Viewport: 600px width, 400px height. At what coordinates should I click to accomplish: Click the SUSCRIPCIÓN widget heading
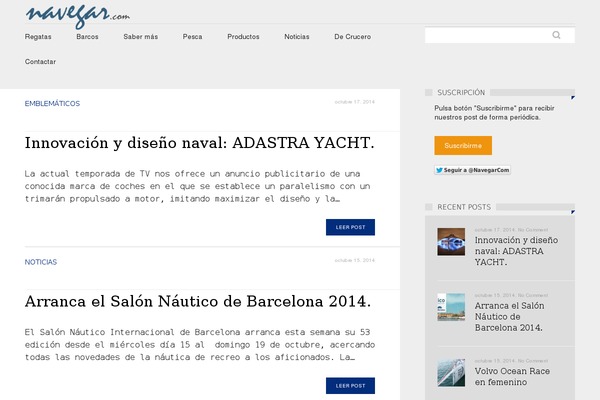(461, 93)
